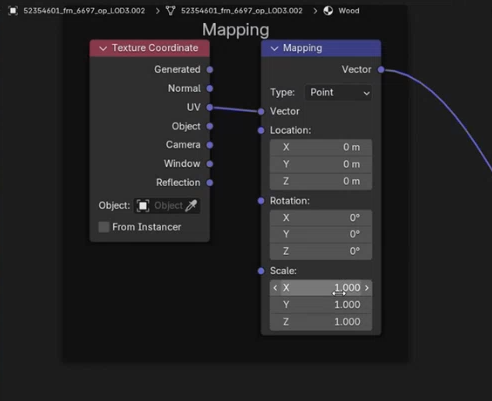Image resolution: width=492 pixels, height=401 pixels.
Task: Click the mesh data icon in the breadcrumb
Action: pyautogui.click(x=170, y=11)
